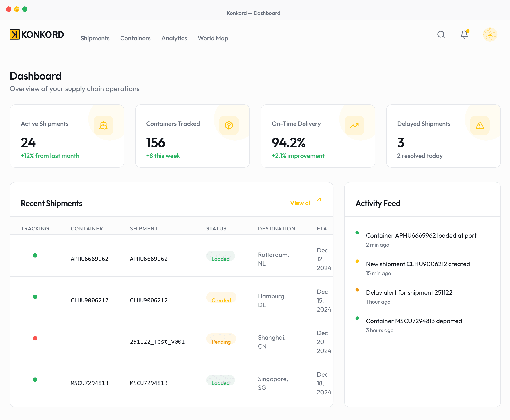Click the red tracking dot for 251122_Test_v001
Screen dimensions: 510x420
tap(35, 338)
